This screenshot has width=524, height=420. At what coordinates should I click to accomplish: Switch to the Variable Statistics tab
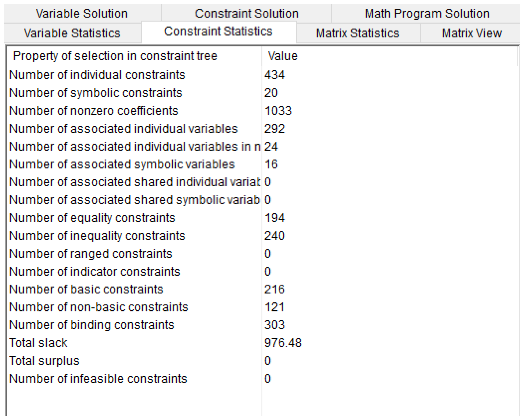point(72,33)
